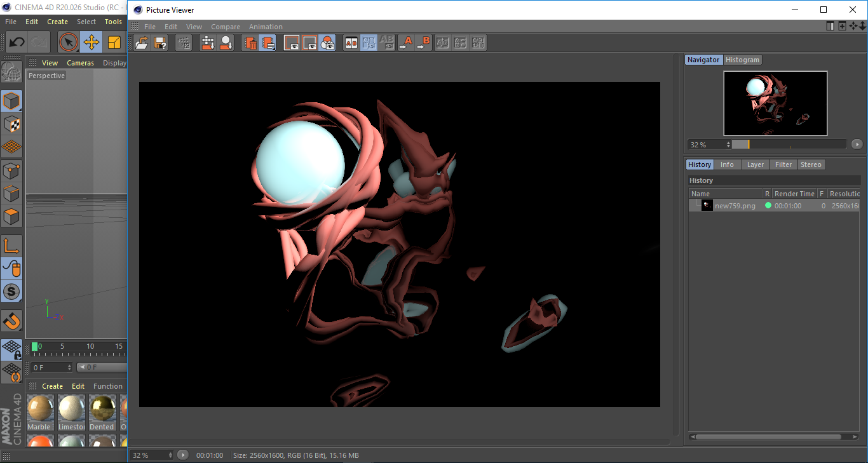Click the Render to Picture Viewer grid icon
The image size is (868, 463).
click(208, 43)
